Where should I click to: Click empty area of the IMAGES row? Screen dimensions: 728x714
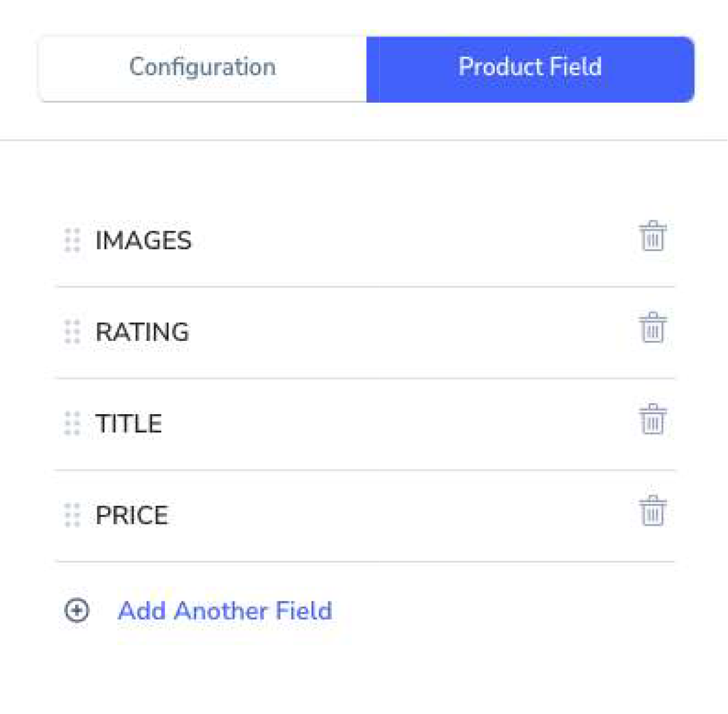(411, 241)
